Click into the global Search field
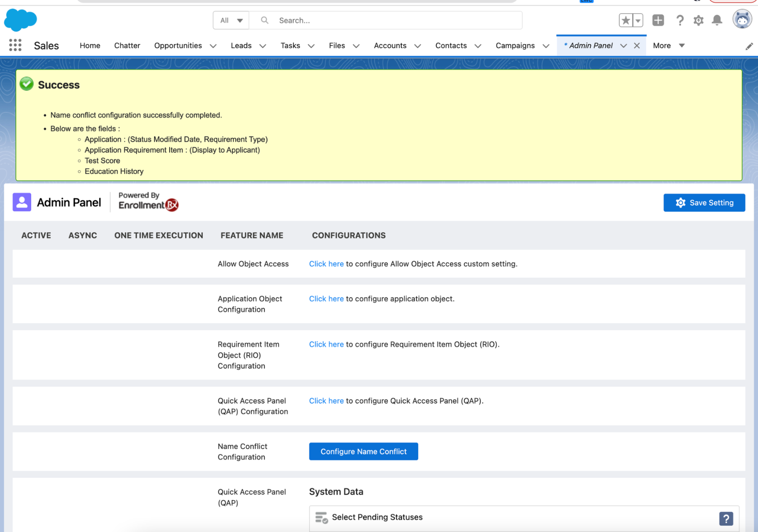 tap(394, 20)
